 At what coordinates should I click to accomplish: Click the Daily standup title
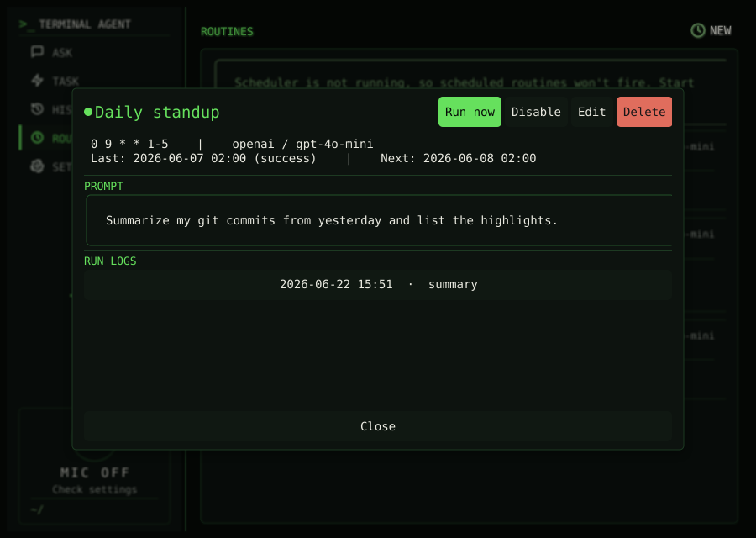click(157, 113)
